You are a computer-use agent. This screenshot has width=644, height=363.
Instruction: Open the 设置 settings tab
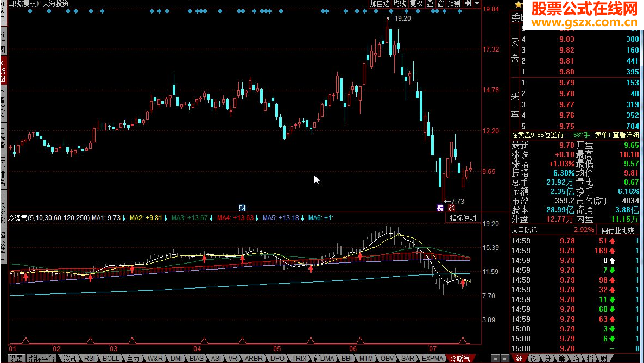coord(16,359)
